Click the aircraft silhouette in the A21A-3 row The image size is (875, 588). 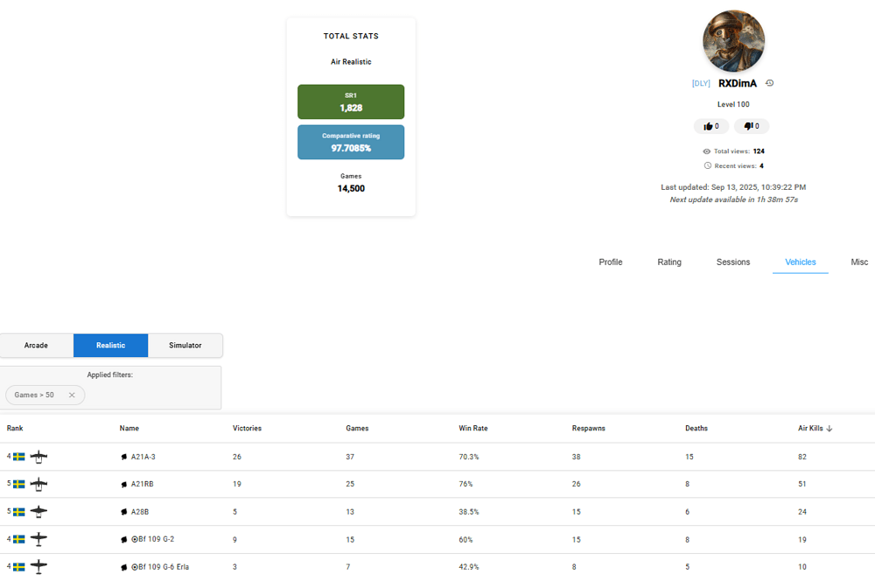pos(38,457)
